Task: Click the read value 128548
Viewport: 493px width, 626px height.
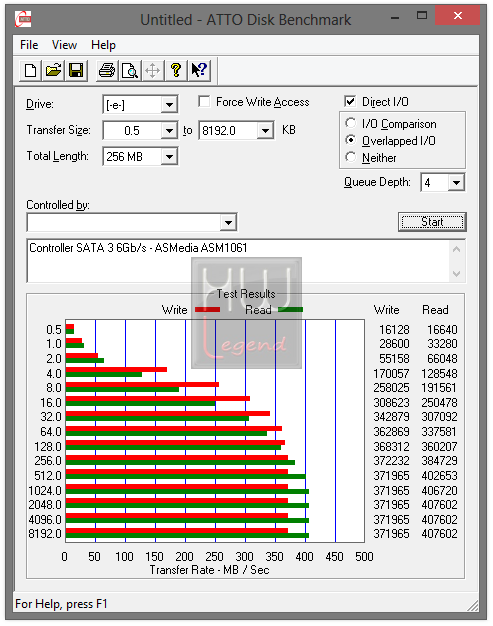Action: tap(439, 374)
